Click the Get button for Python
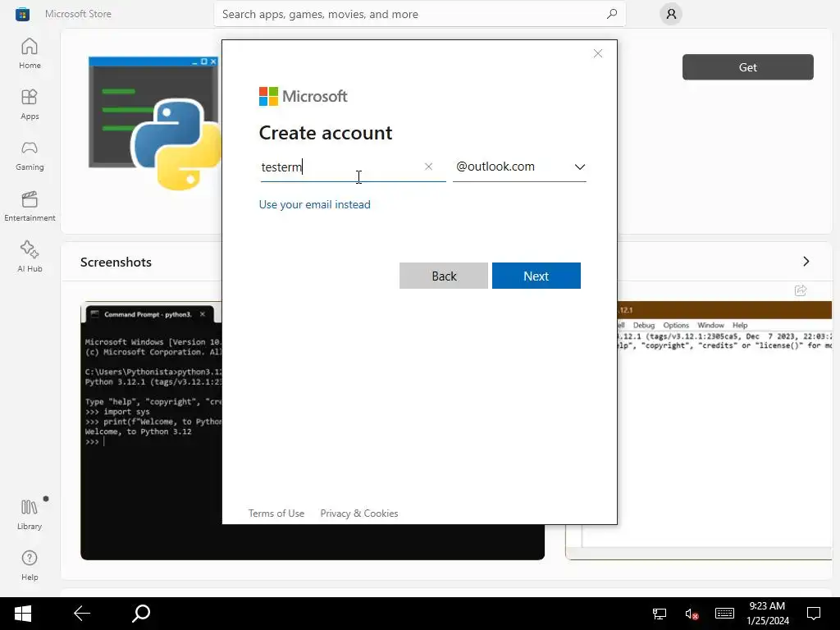The width and height of the screenshot is (840, 630). tap(748, 67)
